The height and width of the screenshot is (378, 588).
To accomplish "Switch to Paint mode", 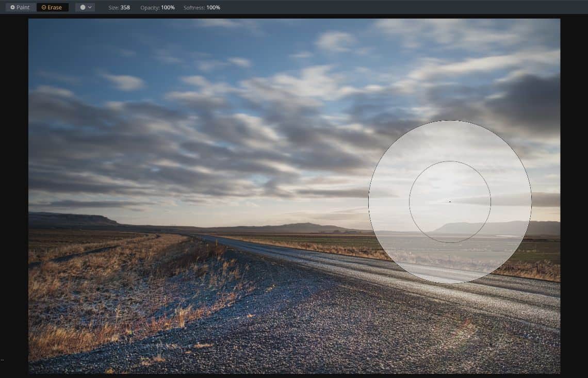I will click(x=20, y=8).
